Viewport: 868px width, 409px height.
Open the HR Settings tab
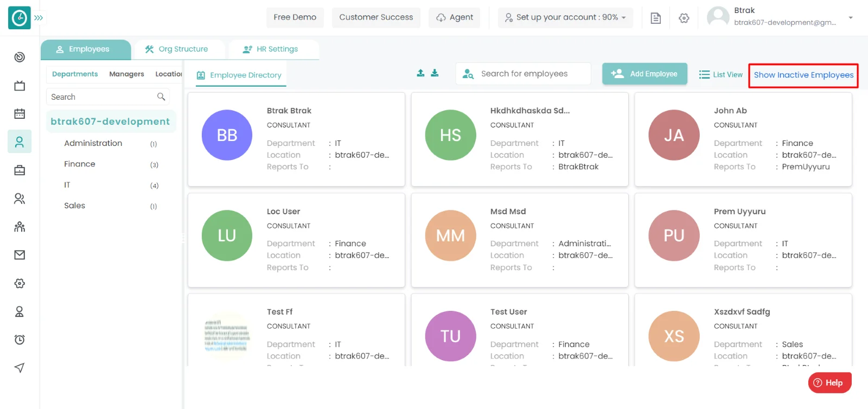271,49
